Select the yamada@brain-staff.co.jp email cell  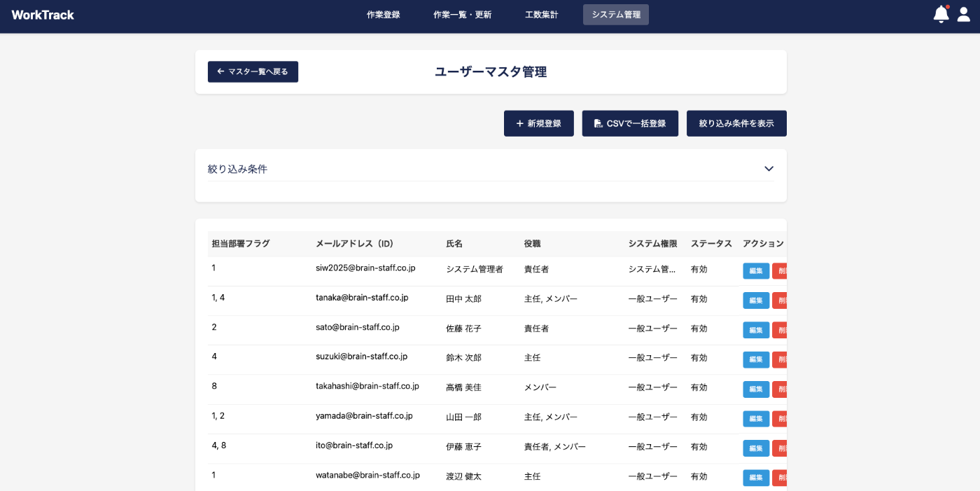pyautogui.click(x=364, y=416)
